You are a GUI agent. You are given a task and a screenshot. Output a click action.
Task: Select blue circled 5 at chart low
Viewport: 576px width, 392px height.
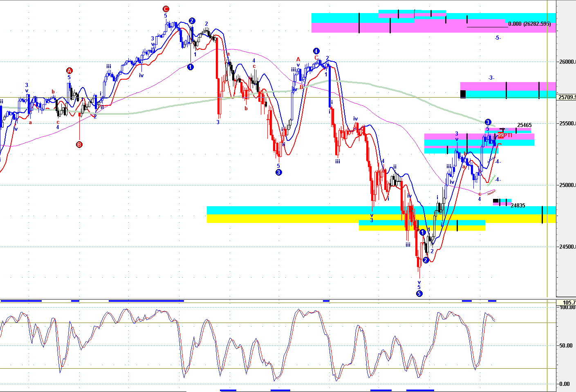click(419, 293)
